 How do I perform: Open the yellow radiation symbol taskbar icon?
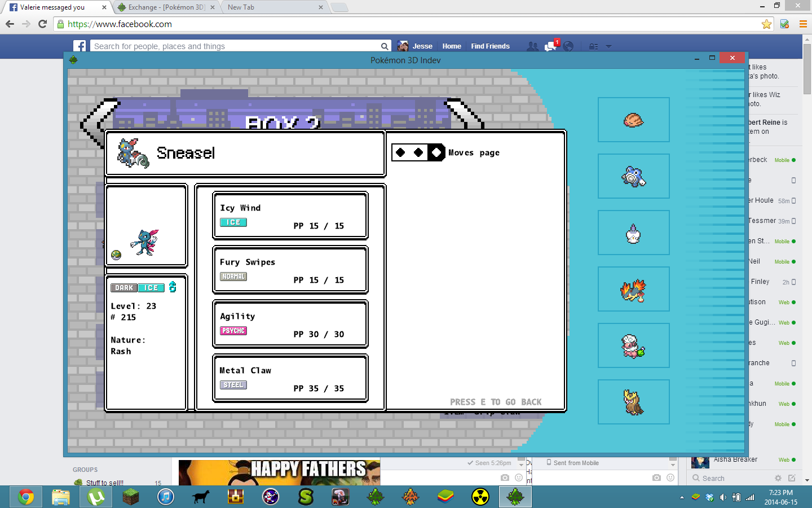point(480,497)
